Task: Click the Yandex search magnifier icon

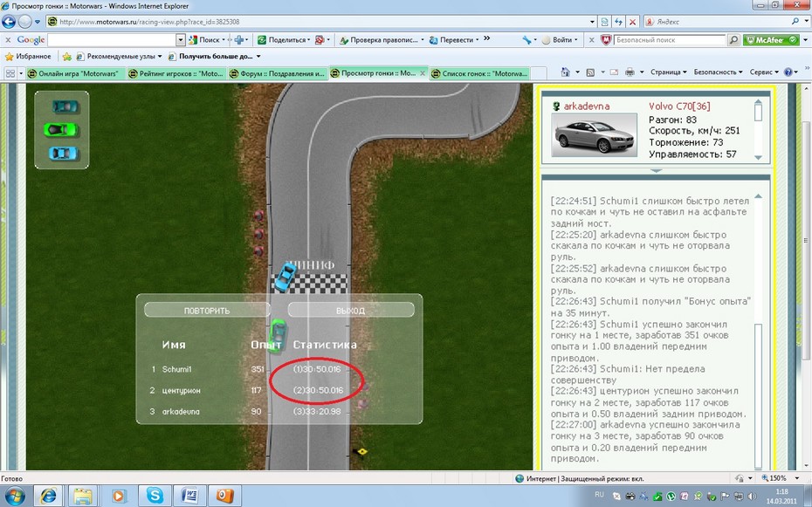Action: (x=795, y=22)
